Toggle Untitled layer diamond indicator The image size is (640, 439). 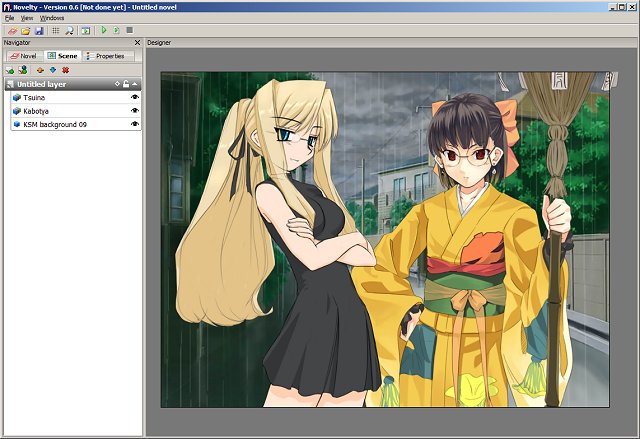pyautogui.click(x=117, y=84)
